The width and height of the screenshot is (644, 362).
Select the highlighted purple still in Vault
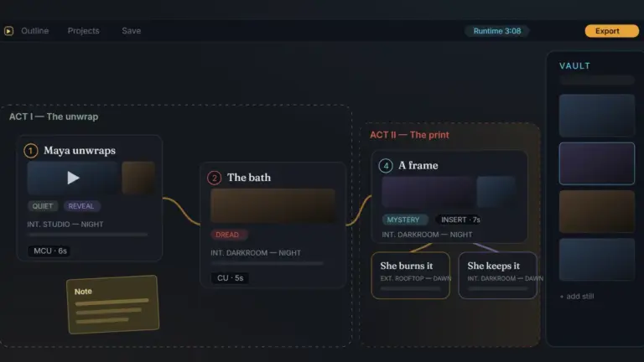click(597, 163)
